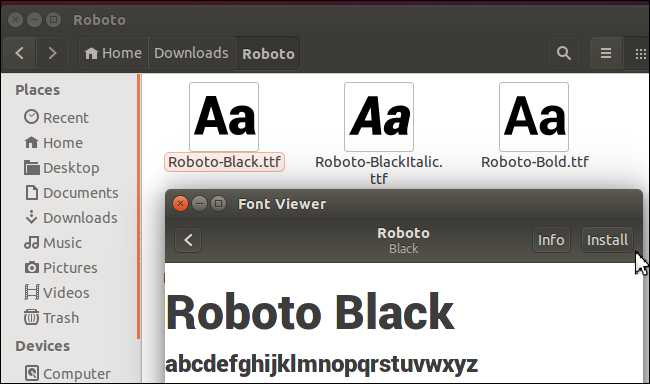The width and height of the screenshot is (650, 384).
Task: Minimize the Font Viewer window
Action: click(199, 204)
